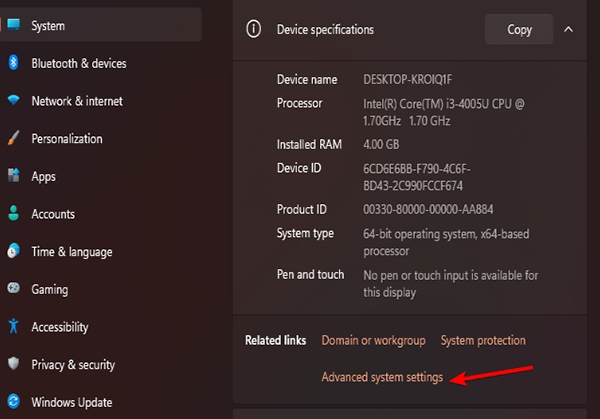Click the Accounts person icon
The width and height of the screenshot is (600, 419).
13,214
